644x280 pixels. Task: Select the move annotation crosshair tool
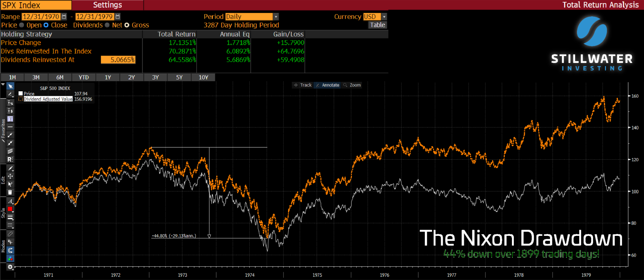(x=10, y=176)
